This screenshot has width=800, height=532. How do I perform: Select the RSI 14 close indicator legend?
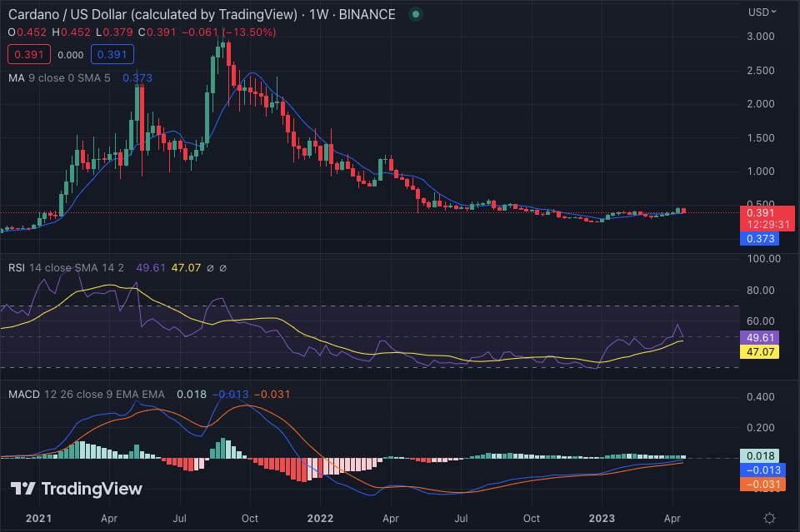[66, 267]
